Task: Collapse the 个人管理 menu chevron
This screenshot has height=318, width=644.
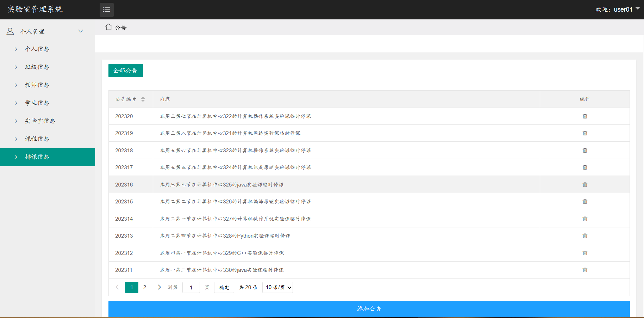Action: [81, 31]
